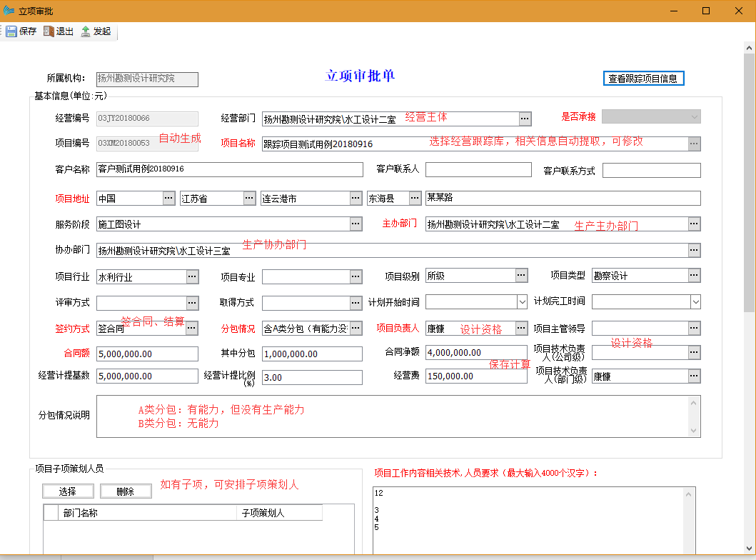Click up arrow of 项目工作内容 text scrollbar
This screenshot has height=560, width=756.
(688, 494)
